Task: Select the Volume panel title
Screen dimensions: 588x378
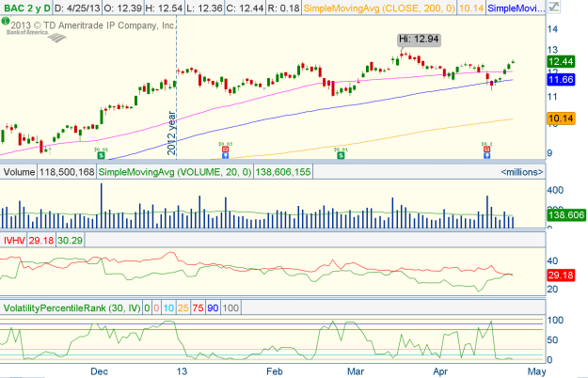Action: [19, 173]
